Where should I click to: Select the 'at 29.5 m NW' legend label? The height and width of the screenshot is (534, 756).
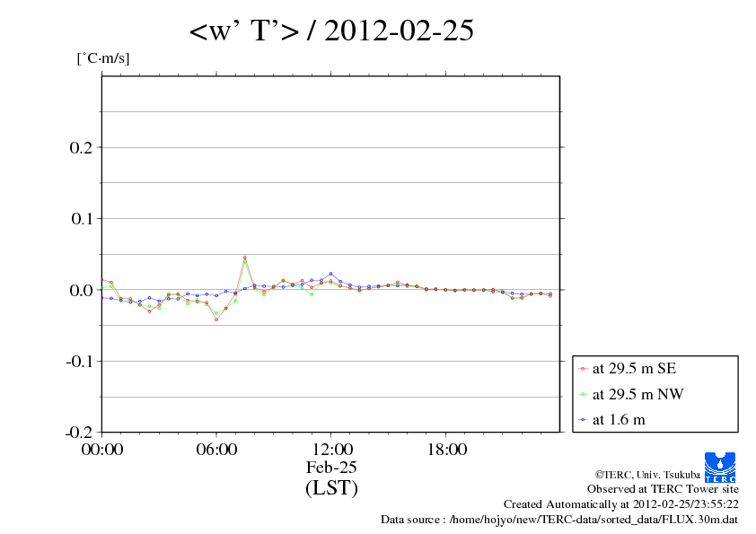[x=637, y=394]
